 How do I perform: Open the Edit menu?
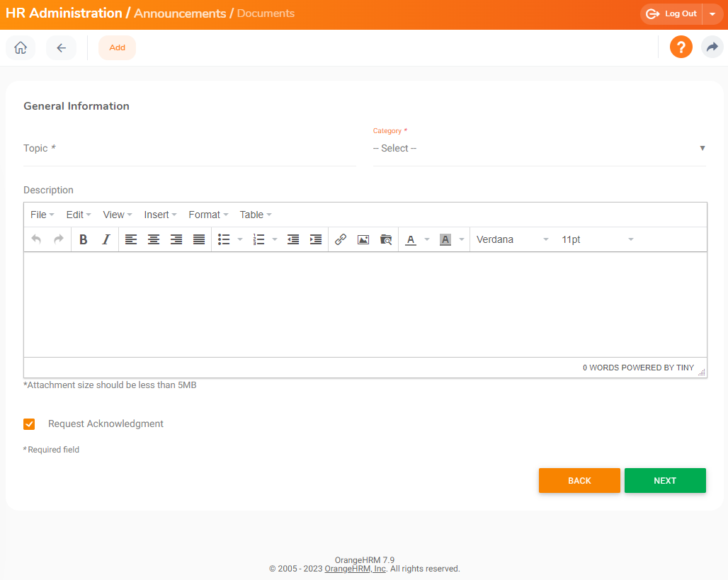(x=79, y=215)
